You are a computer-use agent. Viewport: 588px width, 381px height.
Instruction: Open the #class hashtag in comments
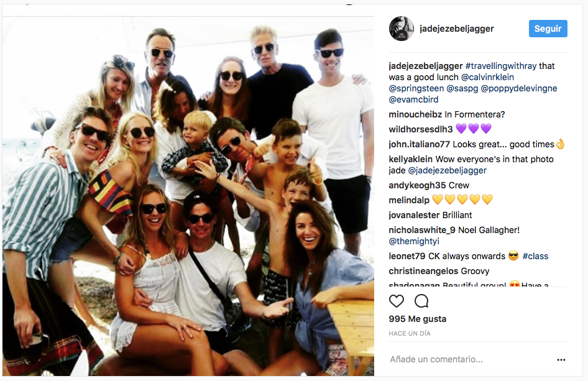pyautogui.click(x=535, y=256)
